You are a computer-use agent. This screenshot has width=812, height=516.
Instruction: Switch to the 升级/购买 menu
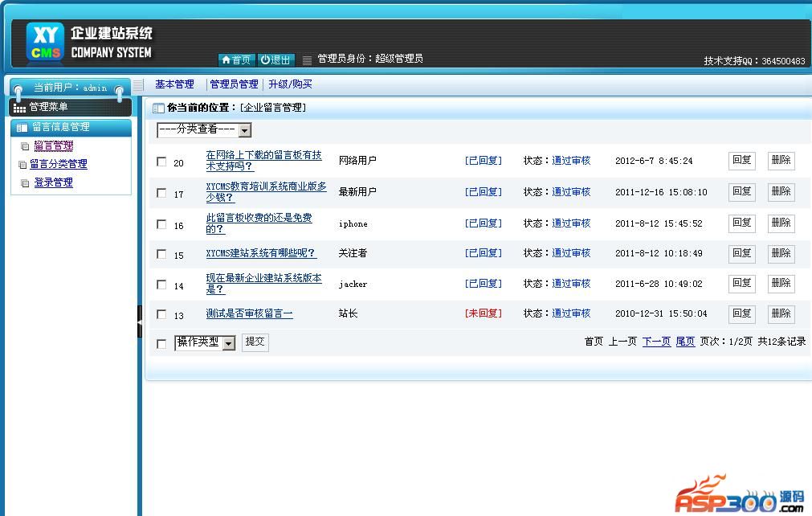tap(290, 84)
